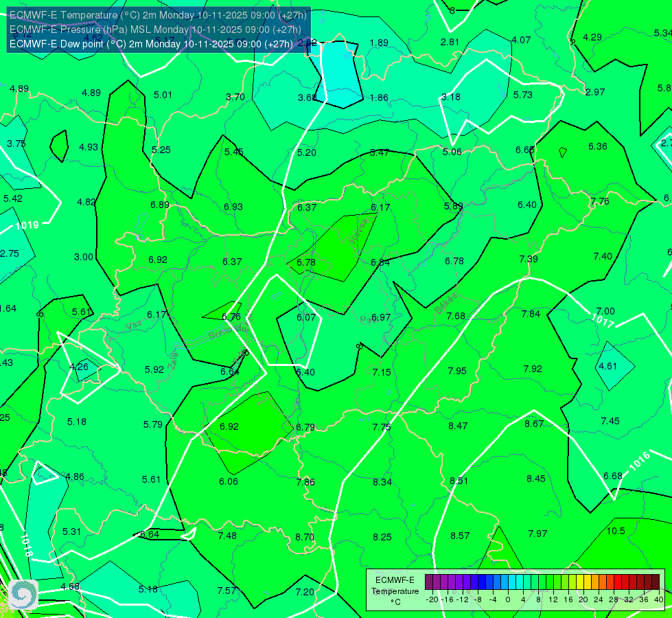Click the 8.67 temperature value
This screenshot has height=618, width=672.
pyautogui.click(x=534, y=424)
